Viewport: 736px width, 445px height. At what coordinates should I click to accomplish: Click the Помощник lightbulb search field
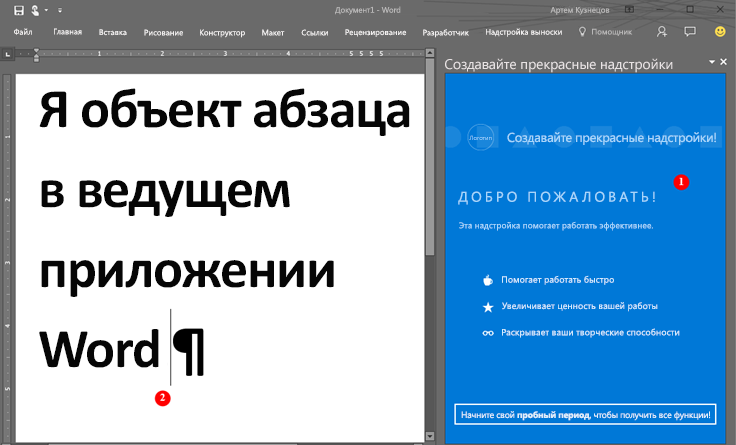(606, 32)
